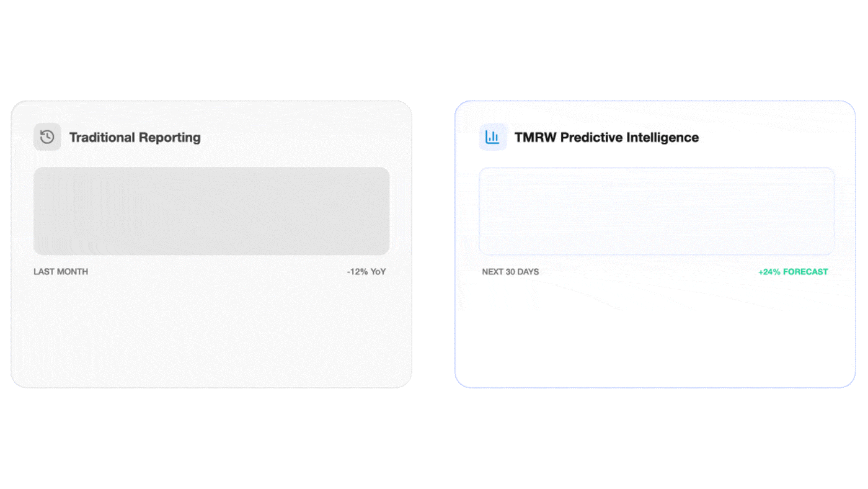Image resolution: width=868 pixels, height=489 pixels.
Task: Click blank lower area of TMRW card
Action: click(x=655, y=335)
